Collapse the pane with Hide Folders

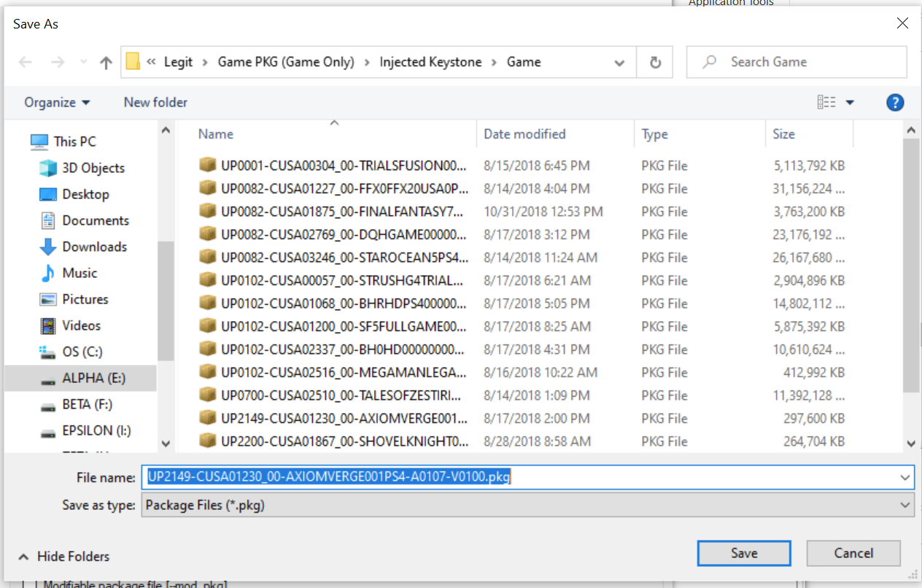pyautogui.click(x=63, y=557)
